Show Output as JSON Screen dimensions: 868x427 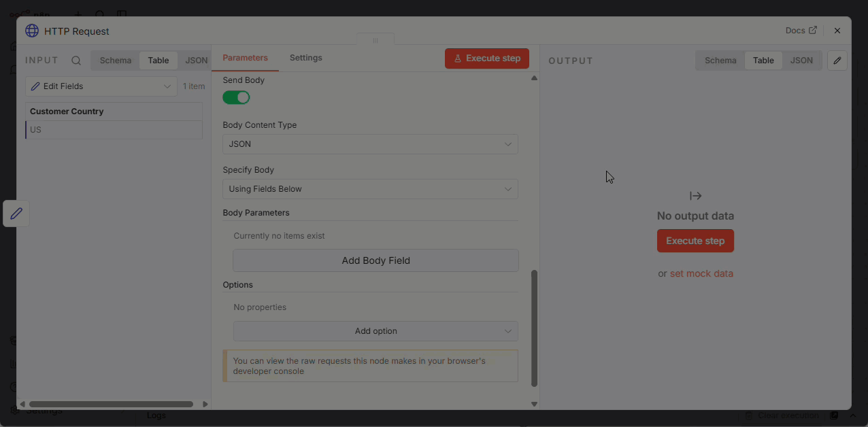(x=801, y=61)
